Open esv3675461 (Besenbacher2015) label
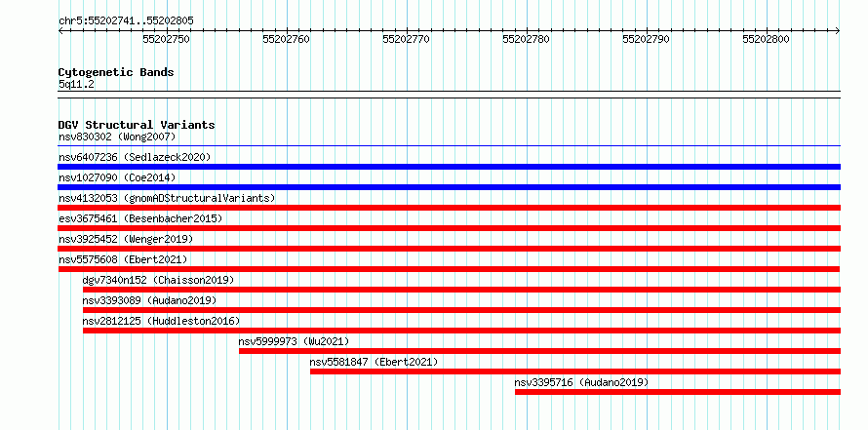868x430 pixels. [x=140, y=218]
